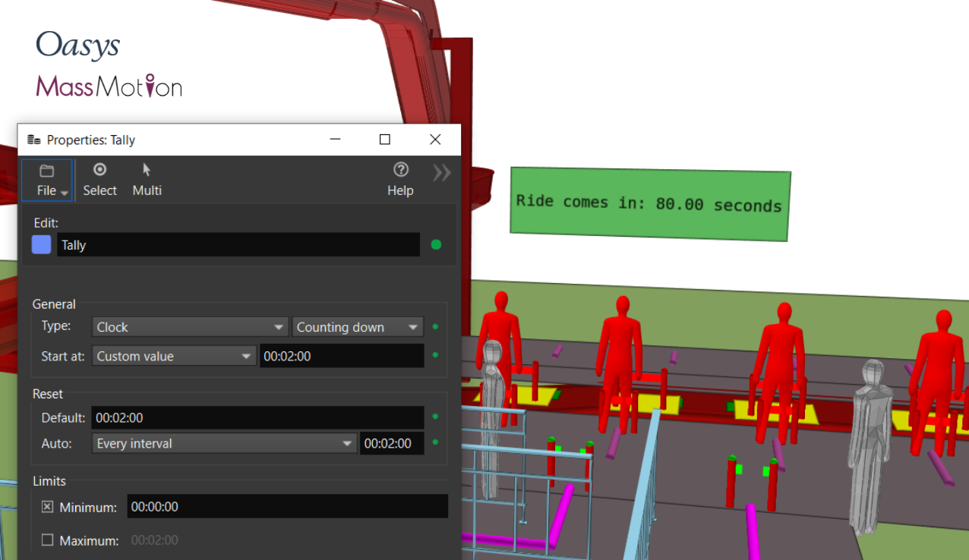The image size is (969, 560).
Task: Open the File folder icon in toolbar
Action: (x=46, y=171)
